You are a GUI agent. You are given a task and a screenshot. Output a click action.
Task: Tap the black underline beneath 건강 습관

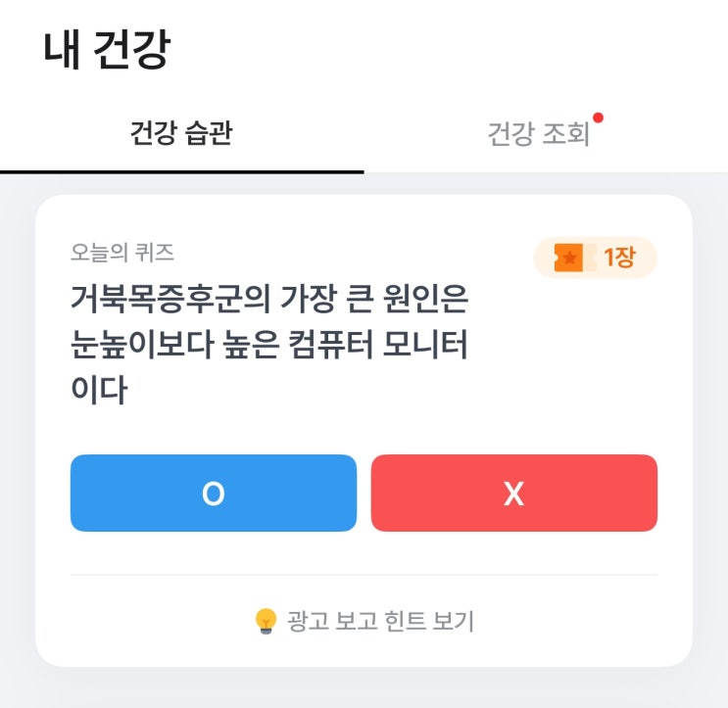pos(181,171)
